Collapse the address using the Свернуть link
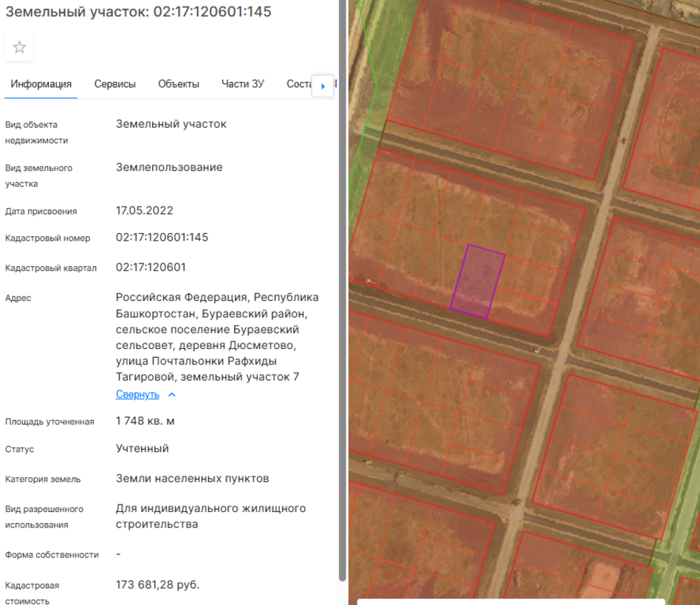Viewport: 700px width, 605px height. [x=137, y=395]
